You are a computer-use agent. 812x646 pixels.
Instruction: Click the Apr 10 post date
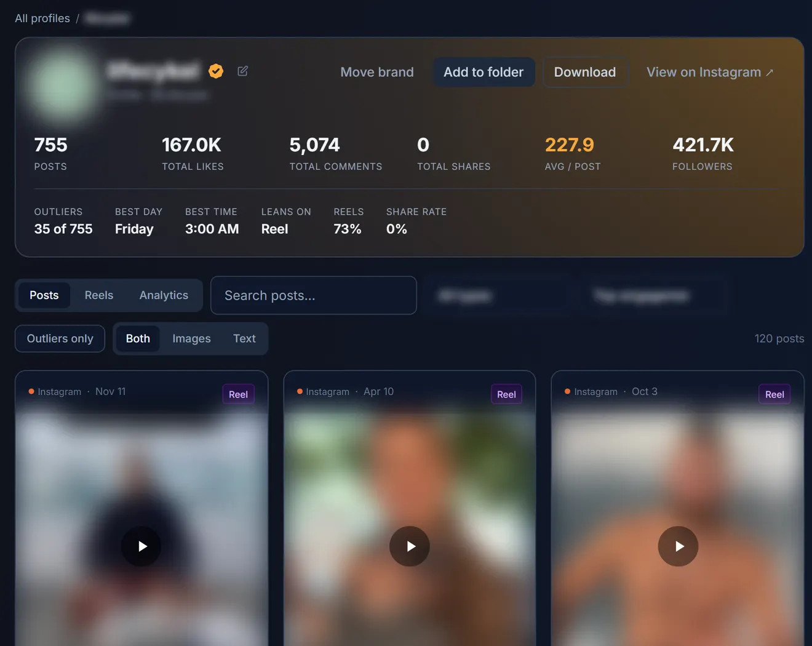[x=379, y=391]
